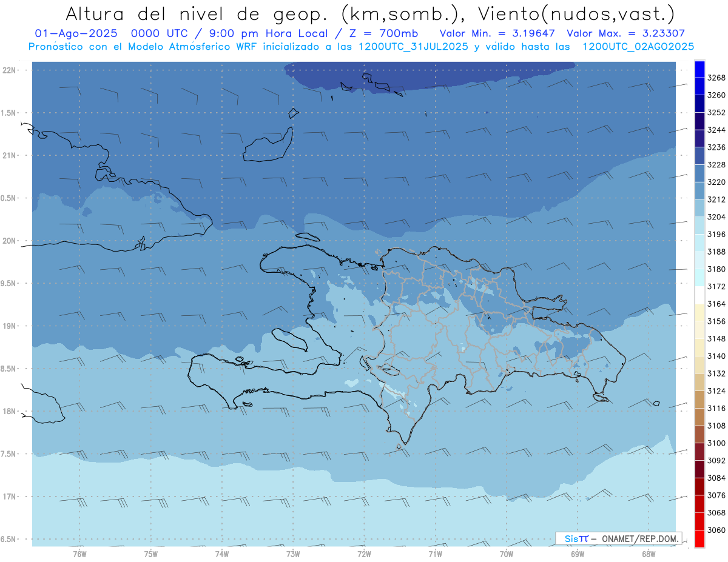Click the white swatch between 3172 and 3164
This screenshot has width=728, height=562.
point(699,295)
